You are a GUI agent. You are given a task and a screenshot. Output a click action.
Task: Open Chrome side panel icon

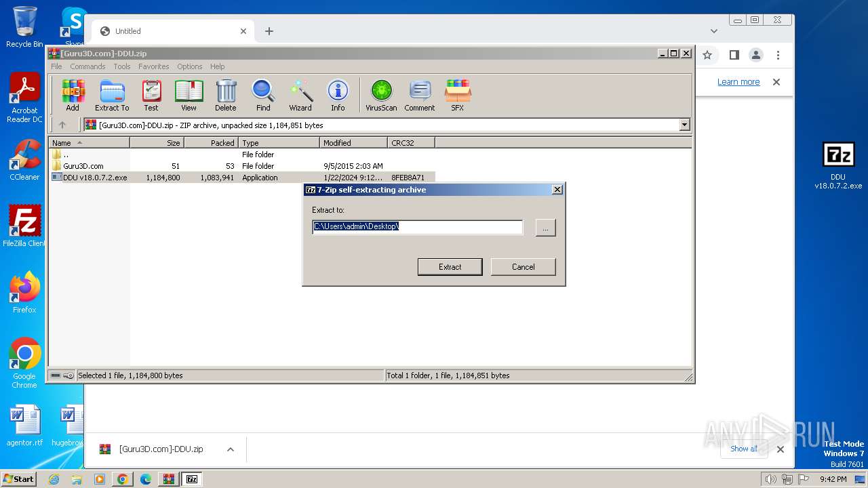pyautogui.click(x=734, y=55)
